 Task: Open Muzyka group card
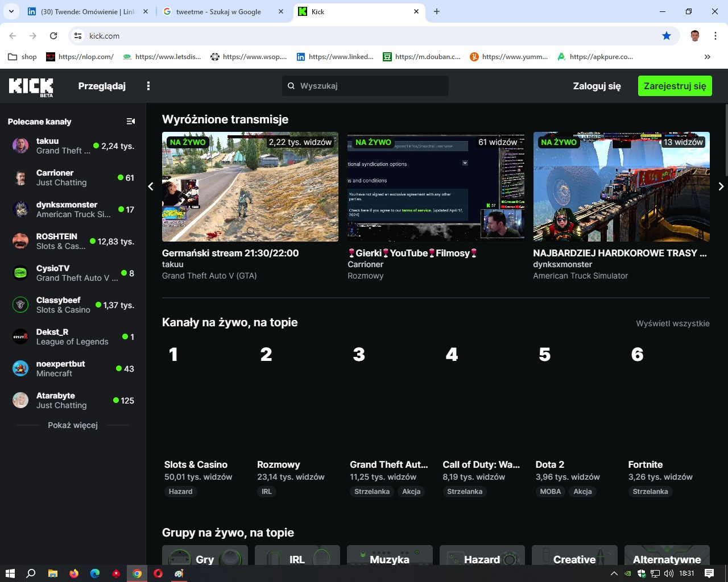coord(390,555)
